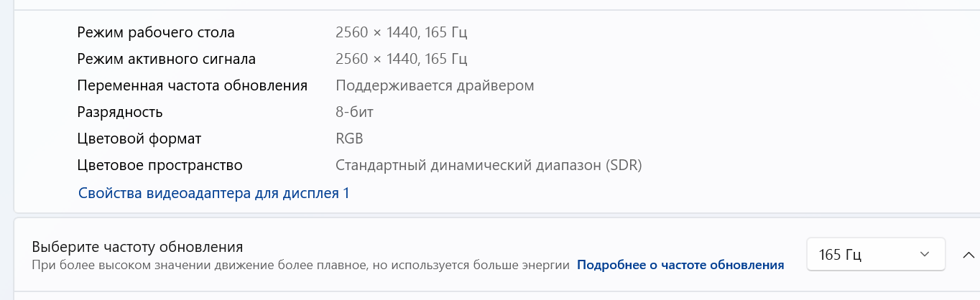Click the Стандартный динамический диапазон (SDR) value
The width and height of the screenshot is (980, 300).
489,165
